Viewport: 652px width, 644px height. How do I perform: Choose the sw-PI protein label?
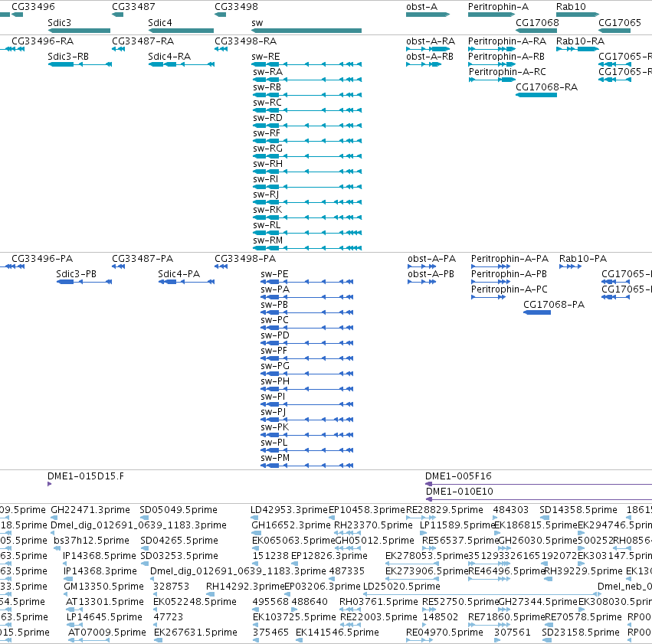(x=273, y=397)
